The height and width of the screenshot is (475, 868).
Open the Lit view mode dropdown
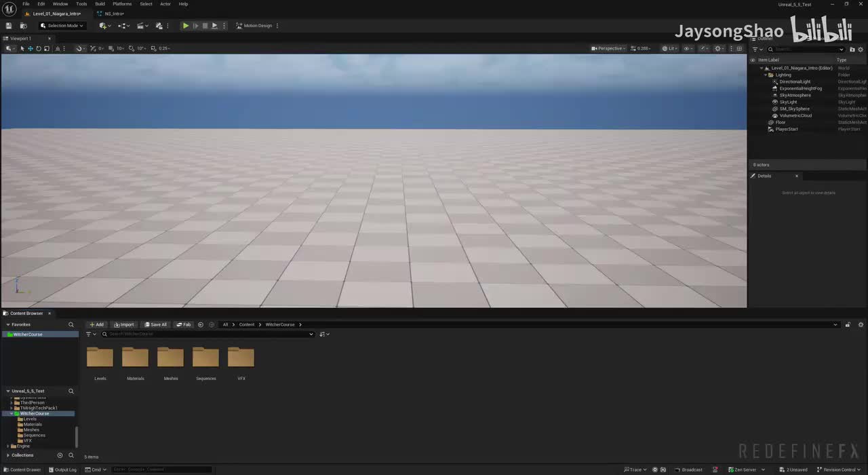click(670, 48)
